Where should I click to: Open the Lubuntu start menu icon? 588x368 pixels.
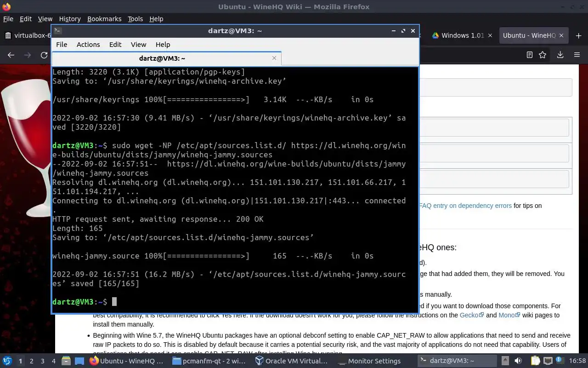[7, 361]
